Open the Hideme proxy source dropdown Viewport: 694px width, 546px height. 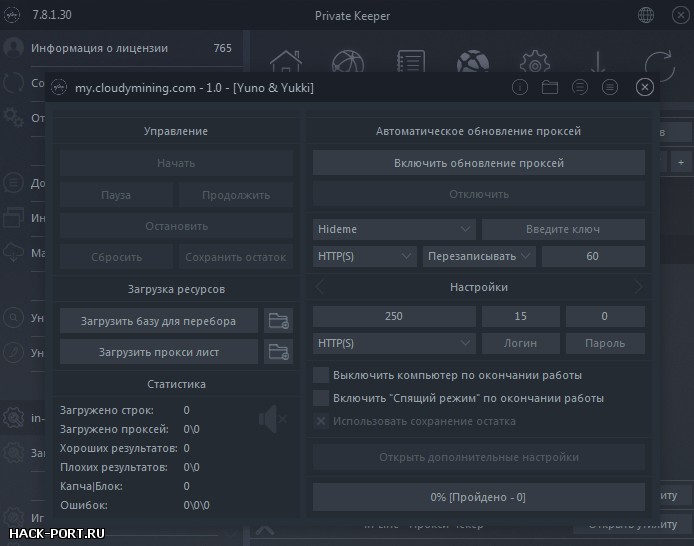point(394,229)
